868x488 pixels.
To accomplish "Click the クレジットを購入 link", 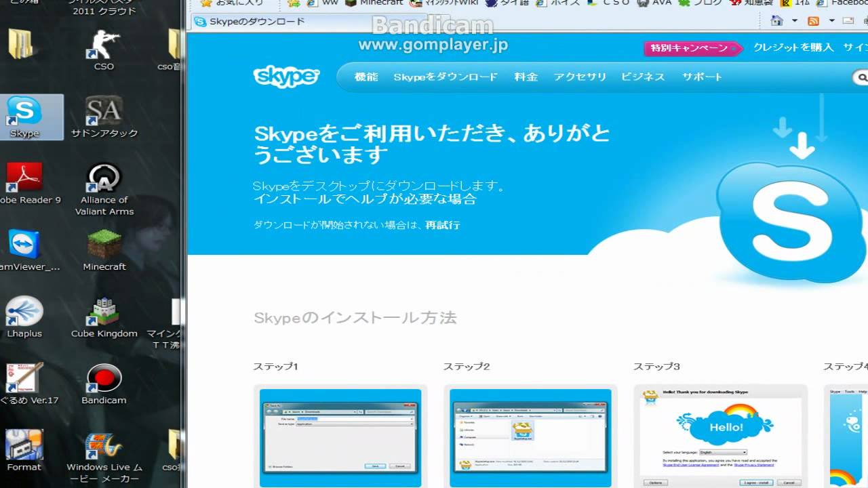I will (x=793, y=47).
